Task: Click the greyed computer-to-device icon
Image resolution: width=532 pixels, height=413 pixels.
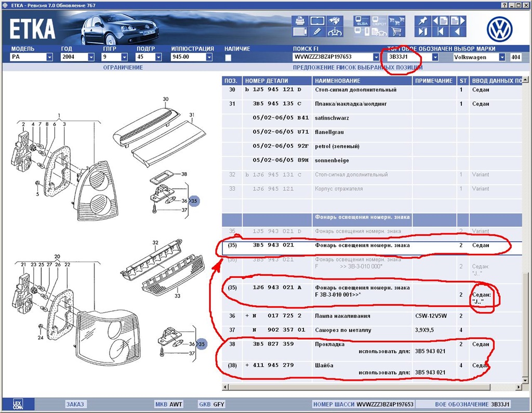Action: pos(362,32)
